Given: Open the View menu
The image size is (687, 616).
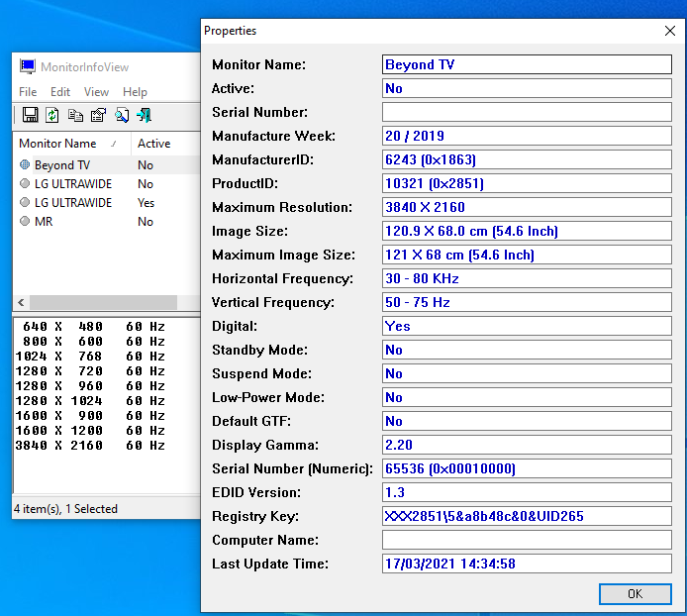Looking at the screenshot, I should click(96, 92).
